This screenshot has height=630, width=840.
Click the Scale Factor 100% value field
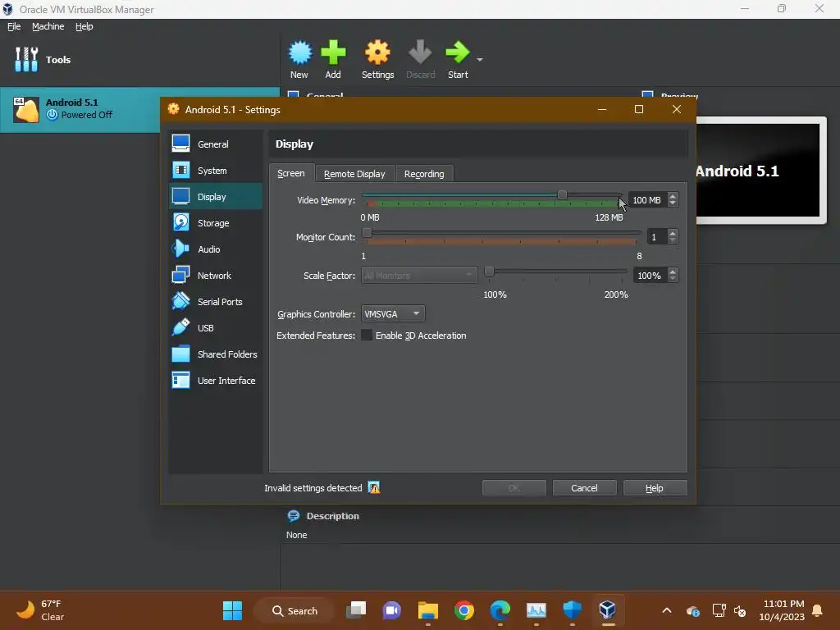650,276
